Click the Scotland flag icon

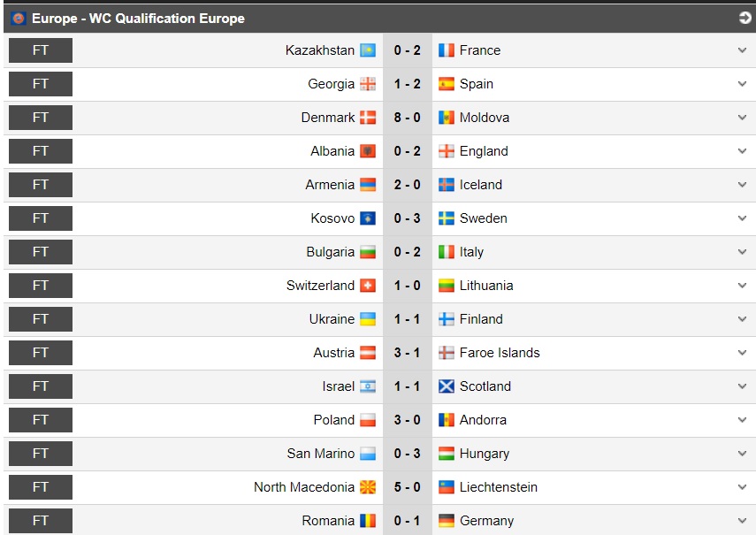click(x=447, y=386)
